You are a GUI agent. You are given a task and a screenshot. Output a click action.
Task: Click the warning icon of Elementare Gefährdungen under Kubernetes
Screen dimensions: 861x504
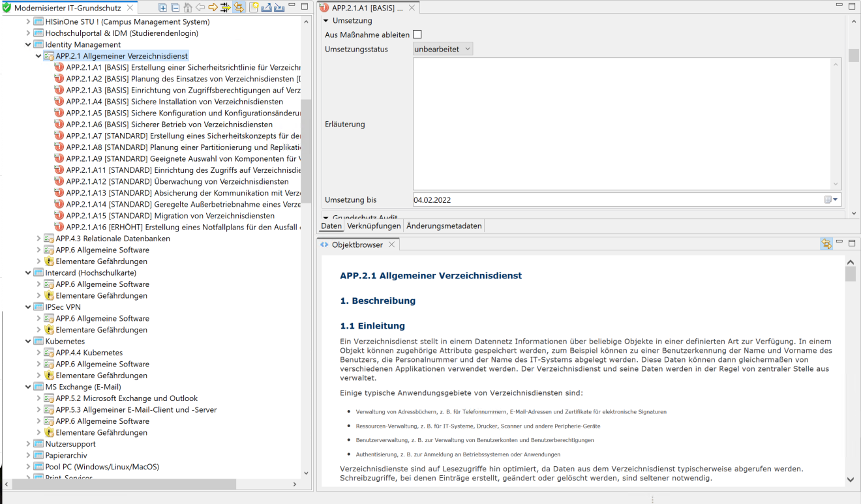click(49, 376)
